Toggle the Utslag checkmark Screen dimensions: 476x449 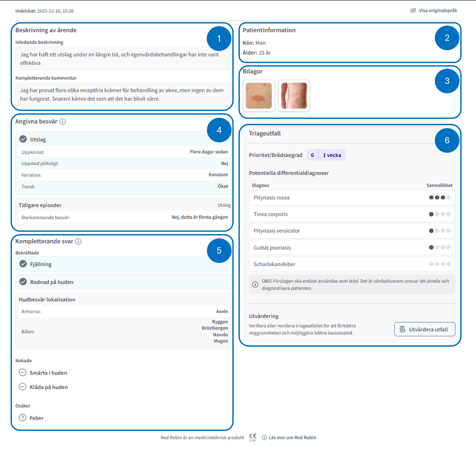23,139
